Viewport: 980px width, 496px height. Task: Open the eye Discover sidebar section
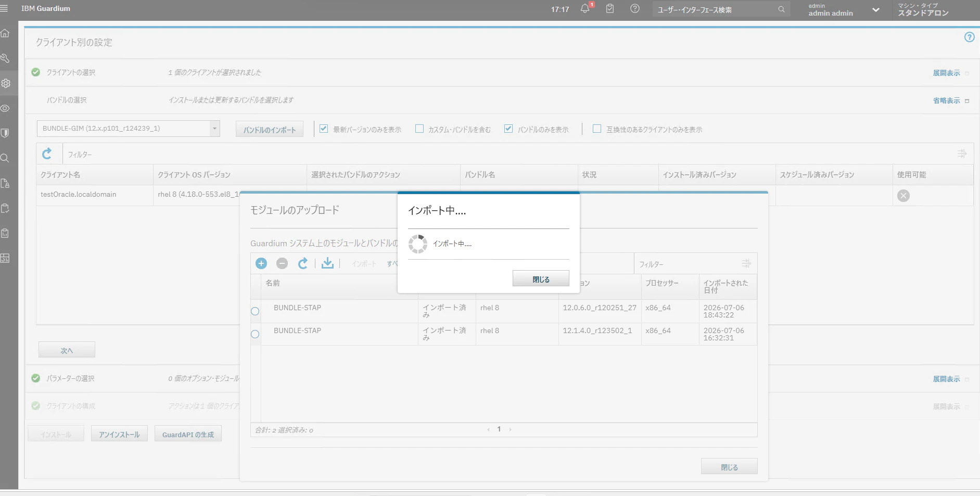5,108
